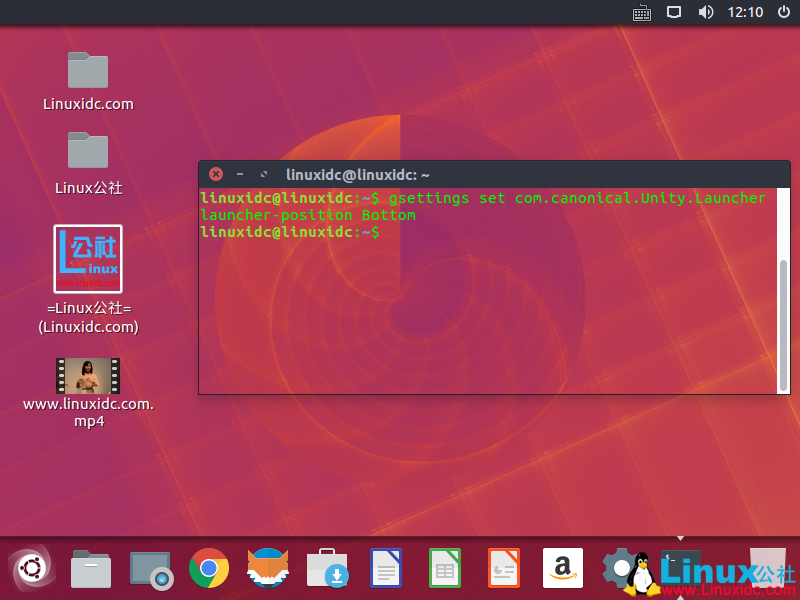The image size is (800, 600).
Task: Open the Ubuntu Dash launcher button
Action: click(32, 568)
